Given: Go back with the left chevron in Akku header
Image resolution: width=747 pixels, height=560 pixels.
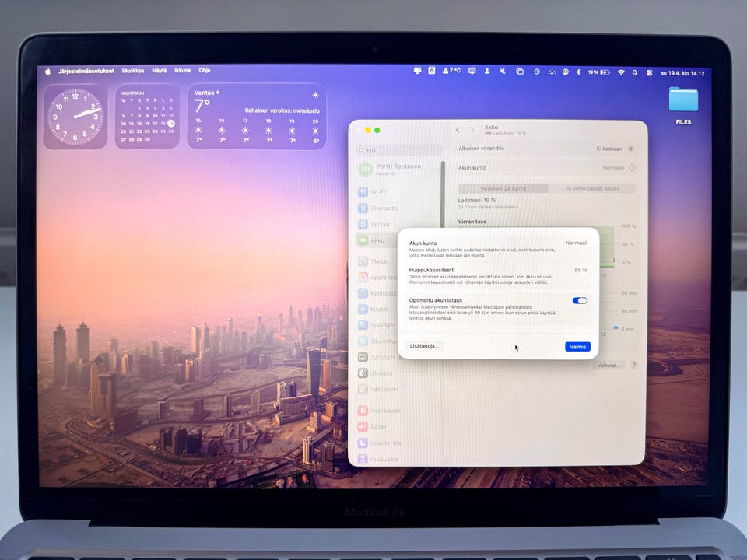Looking at the screenshot, I should tap(458, 130).
